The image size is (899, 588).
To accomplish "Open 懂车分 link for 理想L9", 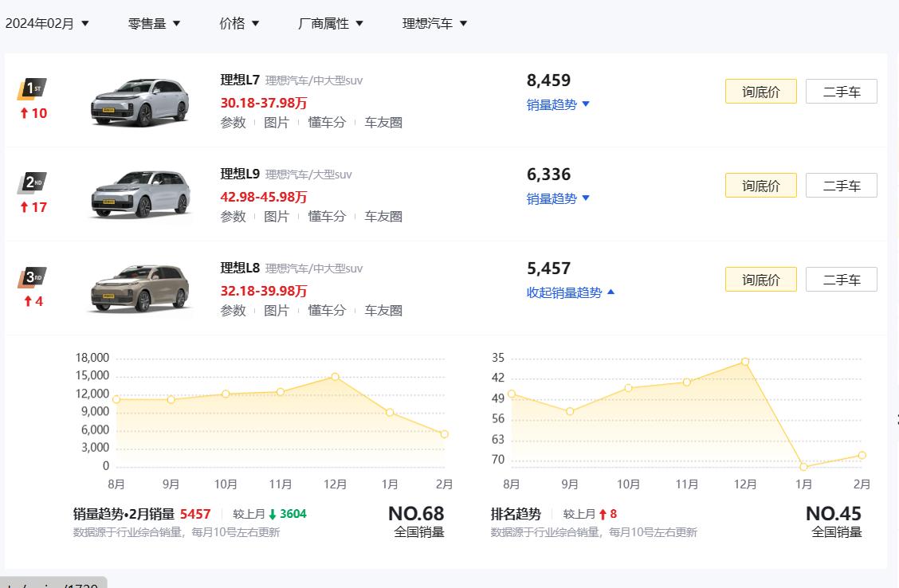I will coord(327,216).
